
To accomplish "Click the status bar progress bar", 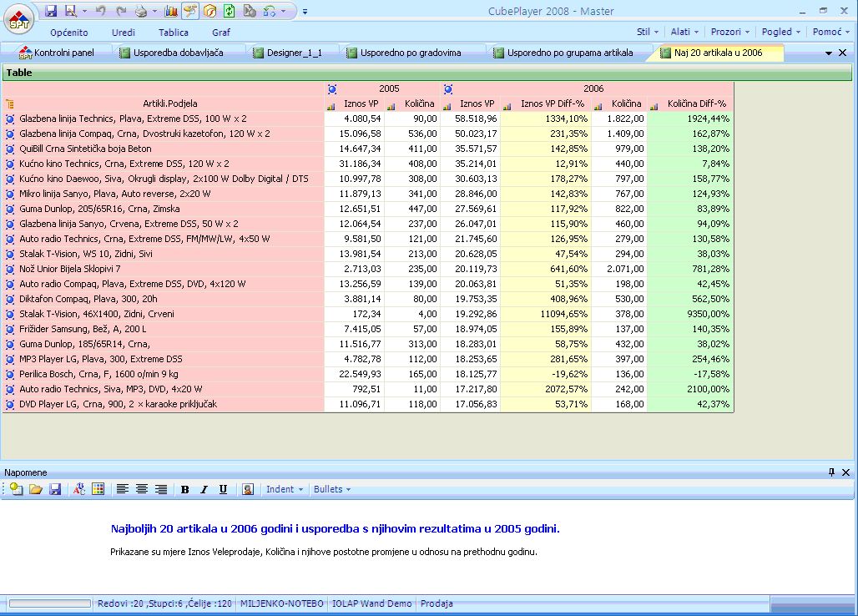I will (50, 603).
